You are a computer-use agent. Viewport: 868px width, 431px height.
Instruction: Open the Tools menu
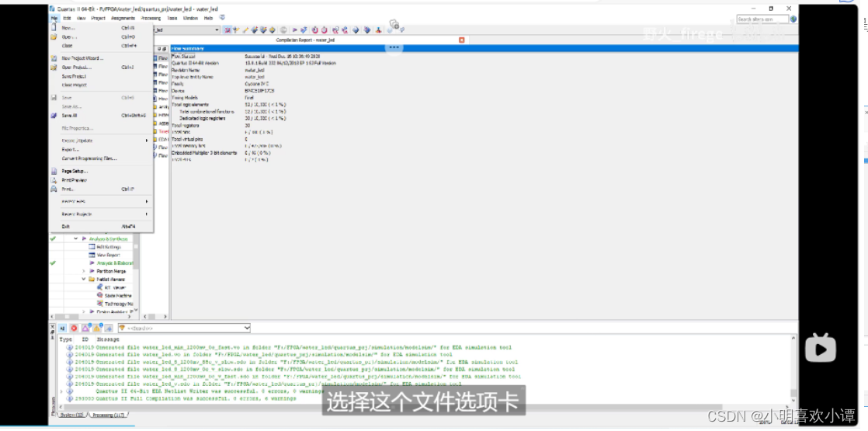point(172,19)
